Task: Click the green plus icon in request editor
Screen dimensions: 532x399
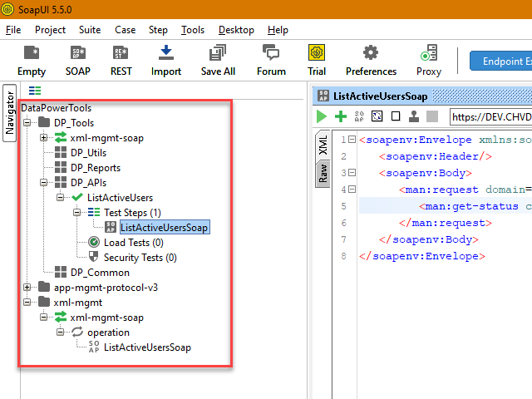Action: tap(340, 116)
